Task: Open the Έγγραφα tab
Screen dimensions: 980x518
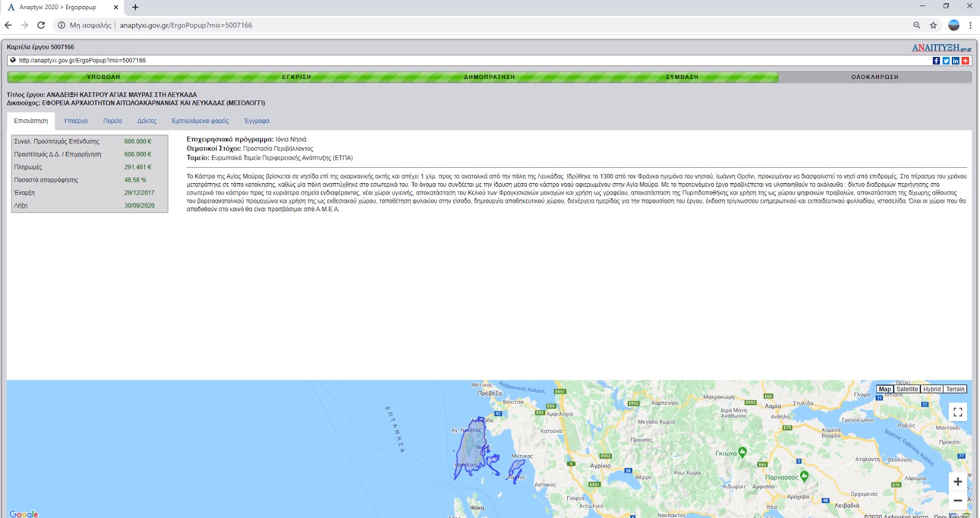Action: tap(257, 121)
